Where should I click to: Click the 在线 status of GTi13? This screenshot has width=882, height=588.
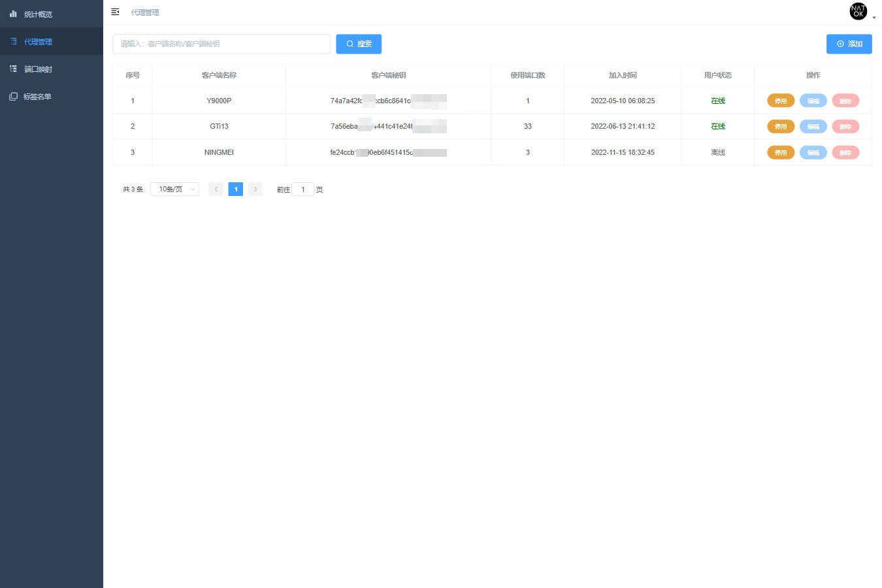tap(718, 126)
